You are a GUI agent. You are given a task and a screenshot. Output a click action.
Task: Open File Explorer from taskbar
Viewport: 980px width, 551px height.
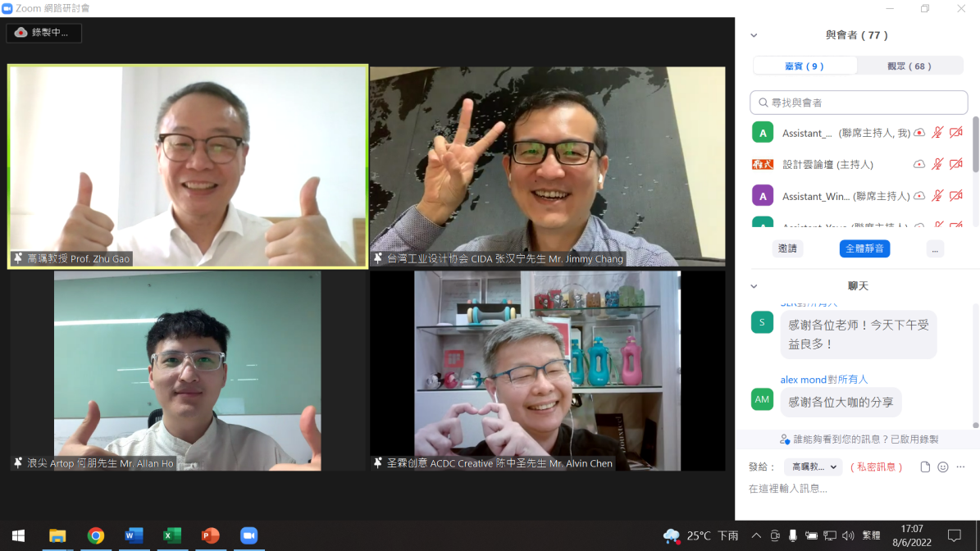pos(57,536)
